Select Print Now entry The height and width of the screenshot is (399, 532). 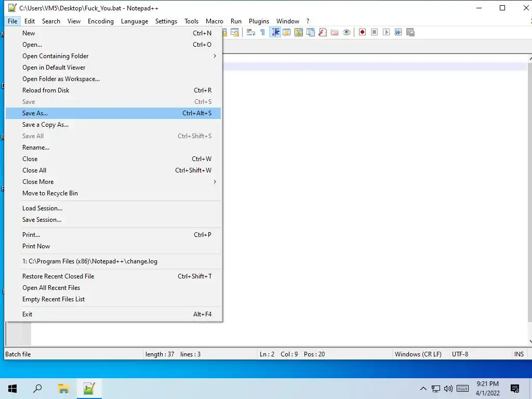point(113,246)
